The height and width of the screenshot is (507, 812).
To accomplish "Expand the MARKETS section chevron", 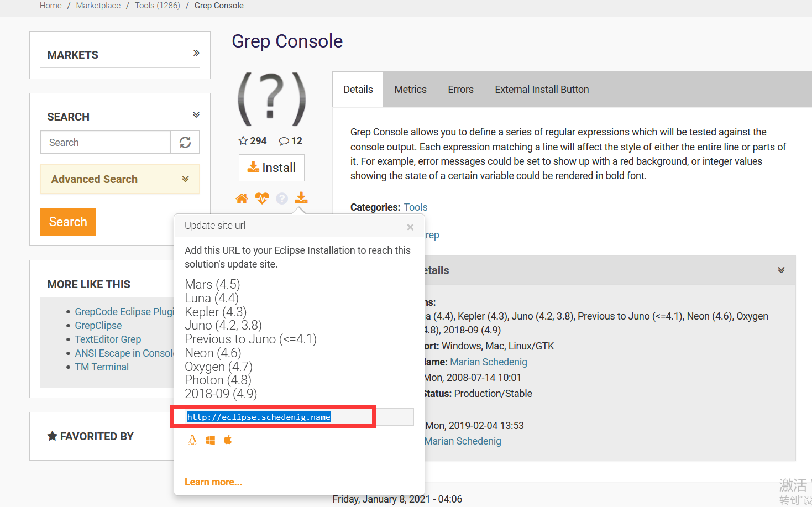I will point(196,53).
